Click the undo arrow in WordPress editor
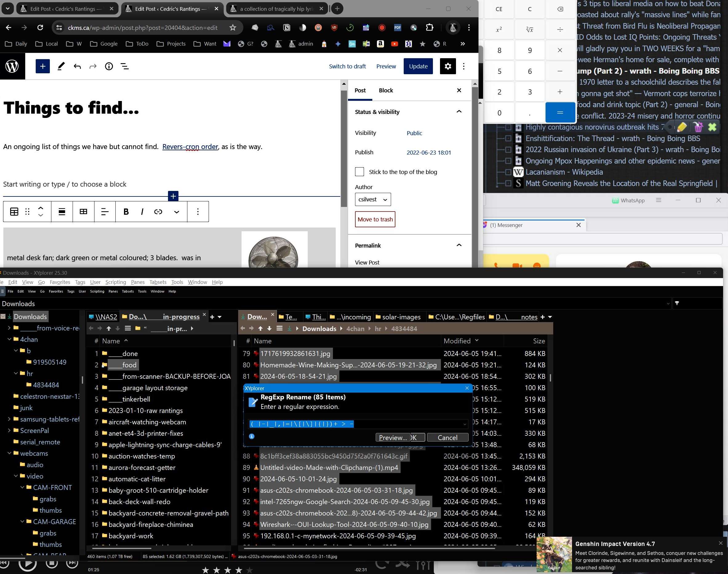This screenshot has width=728, height=574. coord(77,66)
